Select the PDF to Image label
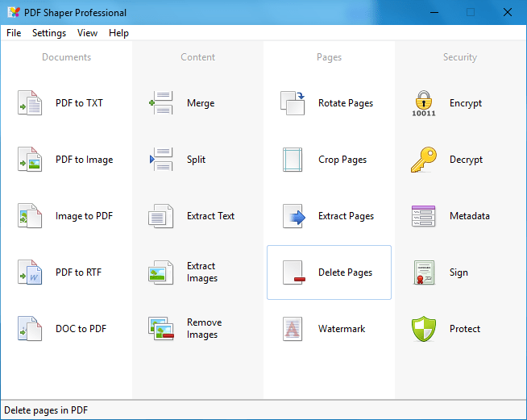527x420 pixels. coord(85,160)
